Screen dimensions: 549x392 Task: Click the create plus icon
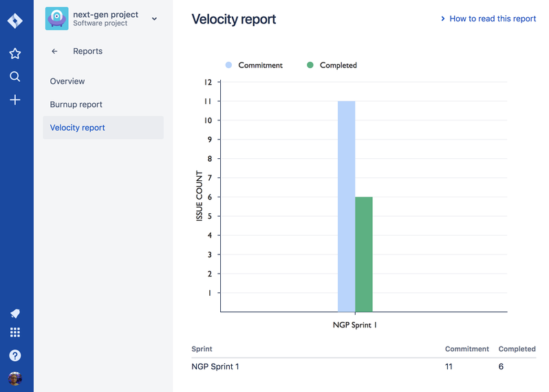14,100
